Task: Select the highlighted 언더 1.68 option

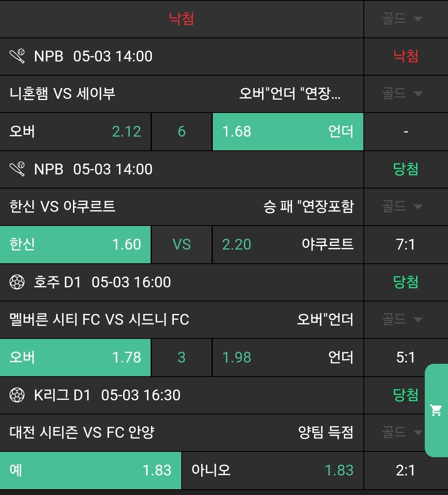Action: pos(288,132)
